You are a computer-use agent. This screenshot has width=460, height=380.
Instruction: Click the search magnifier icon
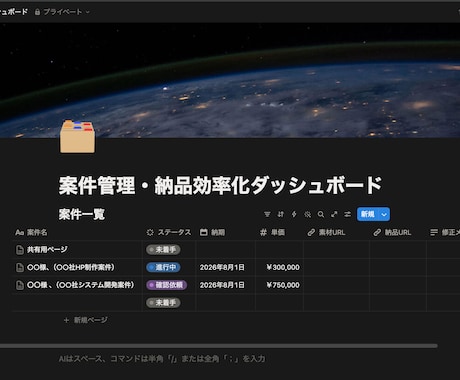(321, 214)
